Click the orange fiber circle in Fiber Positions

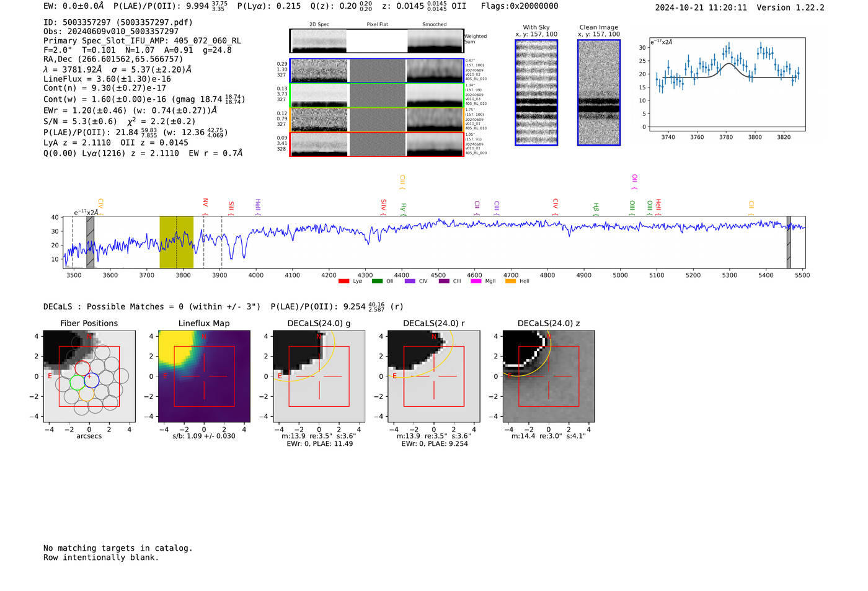click(86, 393)
